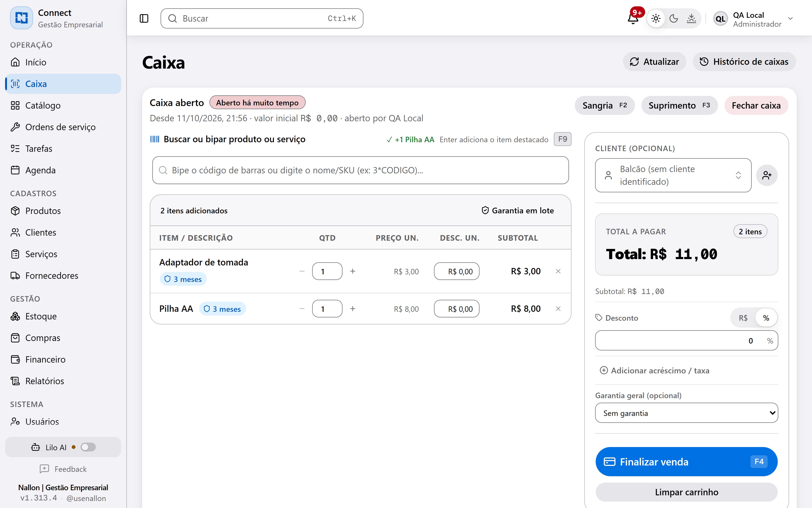This screenshot has width=812, height=508.
Task: Toggle the sidebar collapse icon
Action: coord(144,18)
